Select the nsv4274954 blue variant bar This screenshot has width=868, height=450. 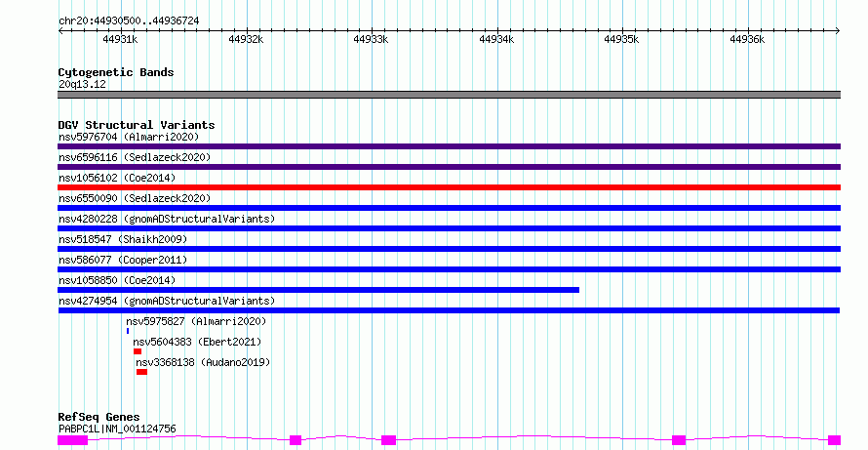(x=449, y=310)
